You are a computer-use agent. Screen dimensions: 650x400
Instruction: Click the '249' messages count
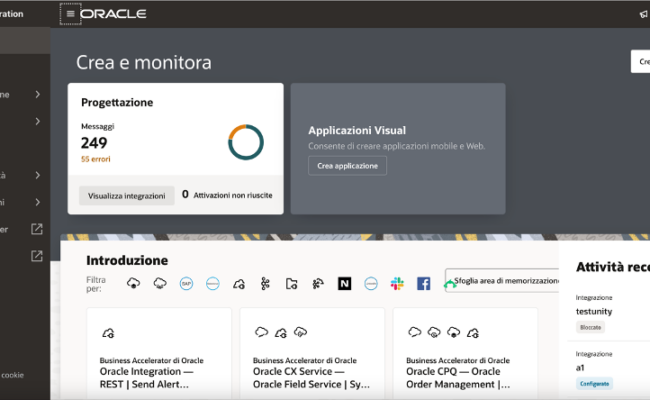coord(94,143)
